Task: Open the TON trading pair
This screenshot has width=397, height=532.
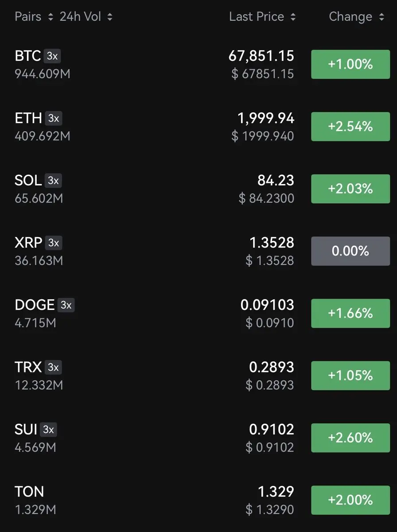Action: [x=29, y=492]
